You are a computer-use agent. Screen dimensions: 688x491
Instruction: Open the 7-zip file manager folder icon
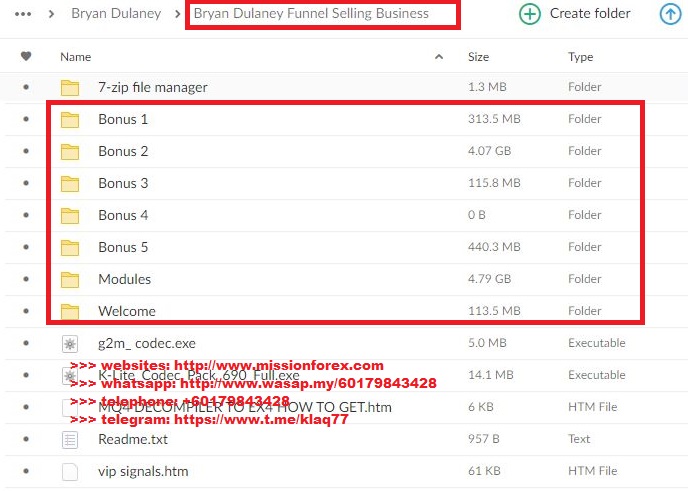coord(70,88)
